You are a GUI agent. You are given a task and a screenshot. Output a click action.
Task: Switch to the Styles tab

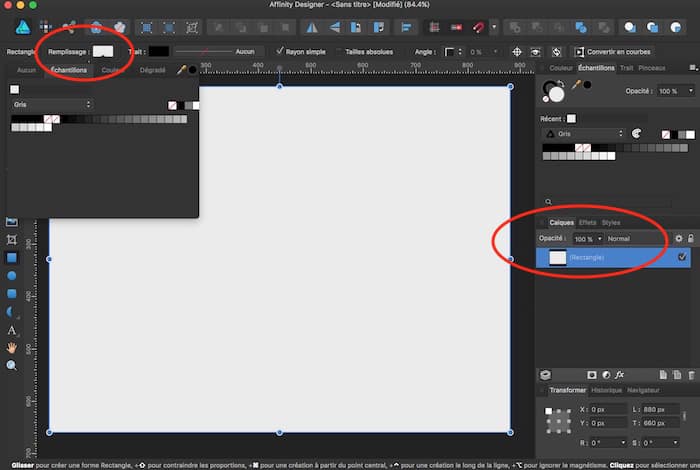(611, 222)
